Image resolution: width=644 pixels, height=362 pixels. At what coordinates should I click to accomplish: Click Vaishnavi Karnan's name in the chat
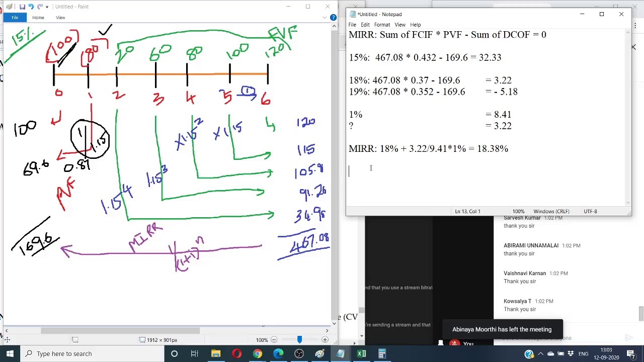(x=525, y=274)
